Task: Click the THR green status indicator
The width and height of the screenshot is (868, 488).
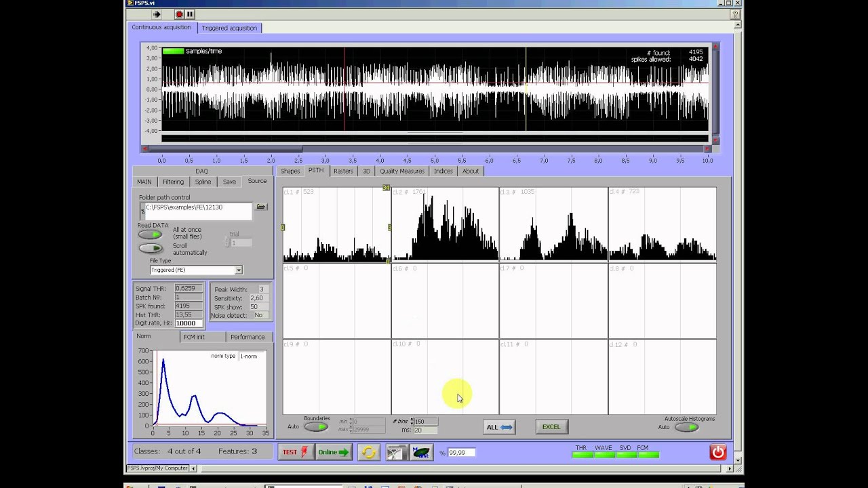Action: click(x=582, y=455)
